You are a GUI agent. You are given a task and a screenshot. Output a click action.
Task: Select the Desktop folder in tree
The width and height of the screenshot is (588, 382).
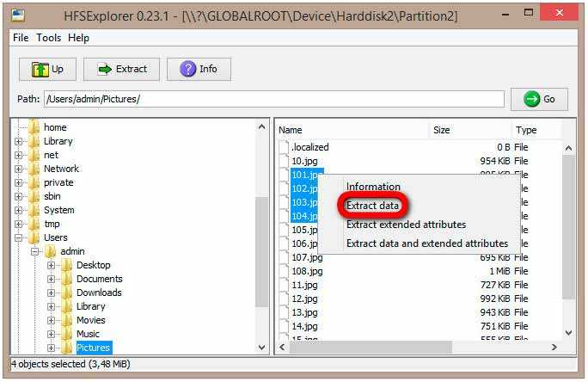[94, 265]
